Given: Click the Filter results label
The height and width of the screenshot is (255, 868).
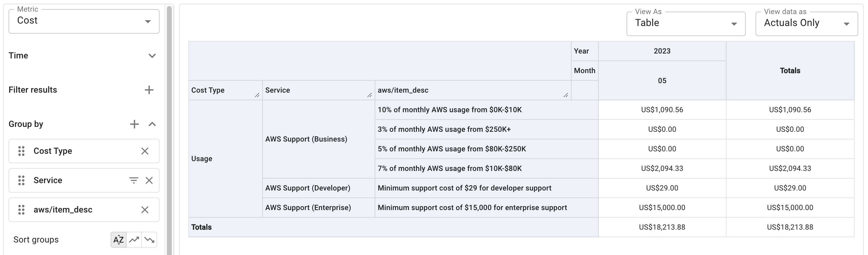Looking at the screenshot, I should [33, 90].
